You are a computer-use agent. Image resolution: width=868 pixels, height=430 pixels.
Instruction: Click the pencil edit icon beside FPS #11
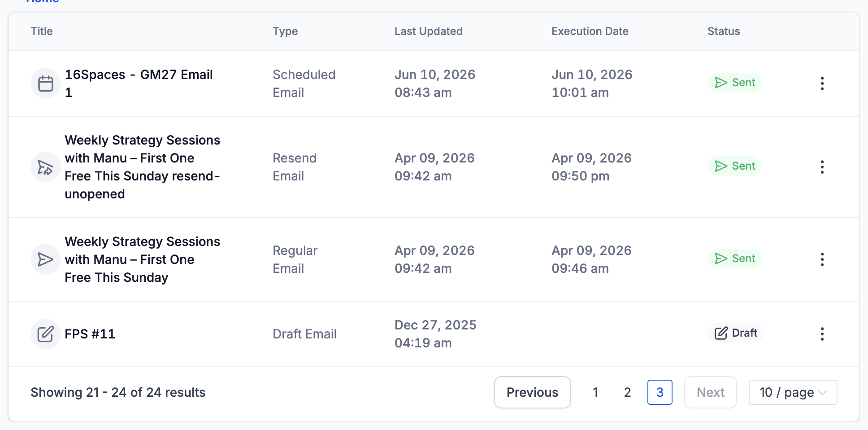[x=46, y=334]
